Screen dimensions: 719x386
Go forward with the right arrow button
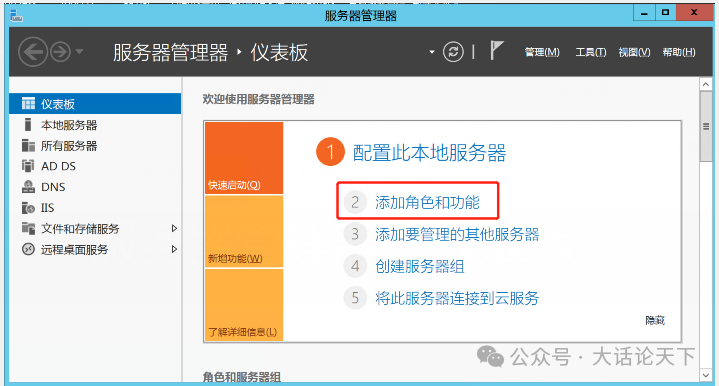(x=61, y=52)
